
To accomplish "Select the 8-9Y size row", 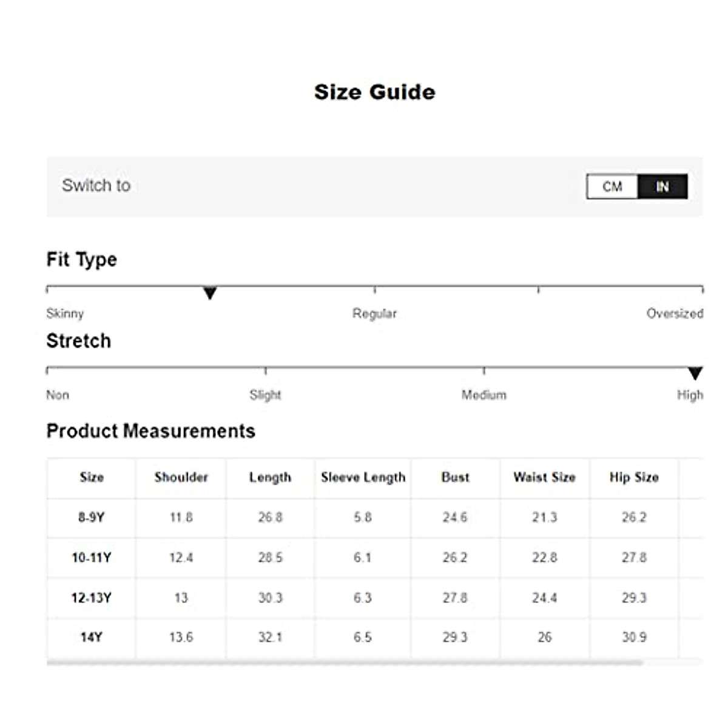I will pos(91,517).
